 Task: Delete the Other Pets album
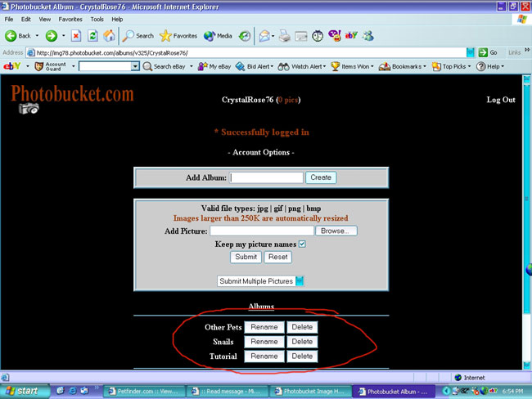302,327
